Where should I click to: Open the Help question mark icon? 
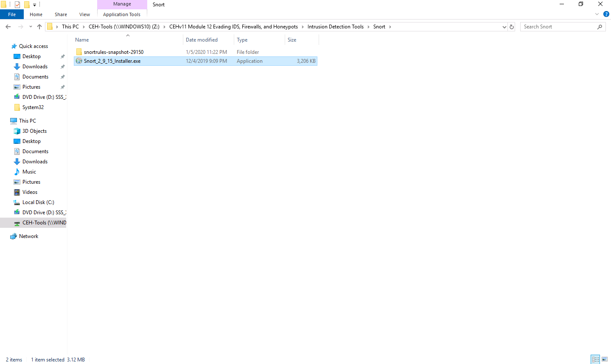[x=606, y=14]
